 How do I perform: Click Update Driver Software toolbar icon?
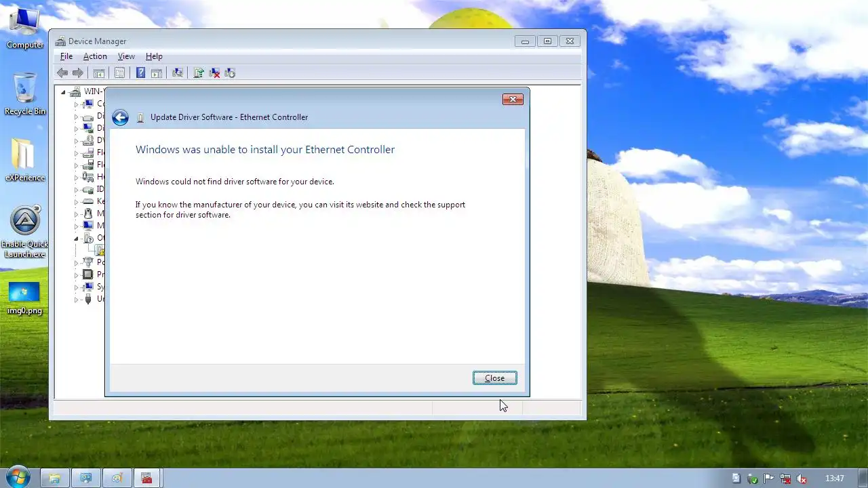(199, 73)
